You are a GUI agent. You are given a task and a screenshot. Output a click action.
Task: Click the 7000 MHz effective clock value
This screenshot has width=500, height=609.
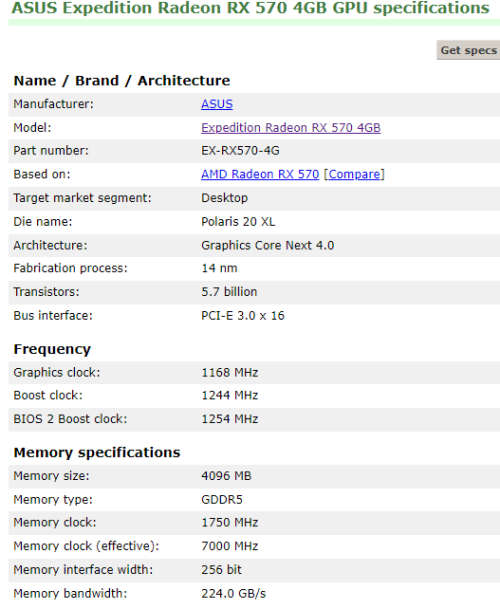coord(230,546)
